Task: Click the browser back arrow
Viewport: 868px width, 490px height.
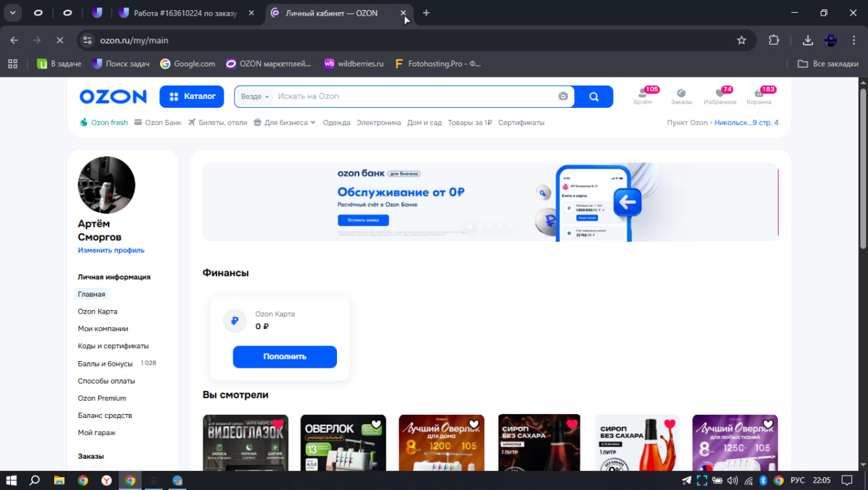Action: [x=14, y=40]
